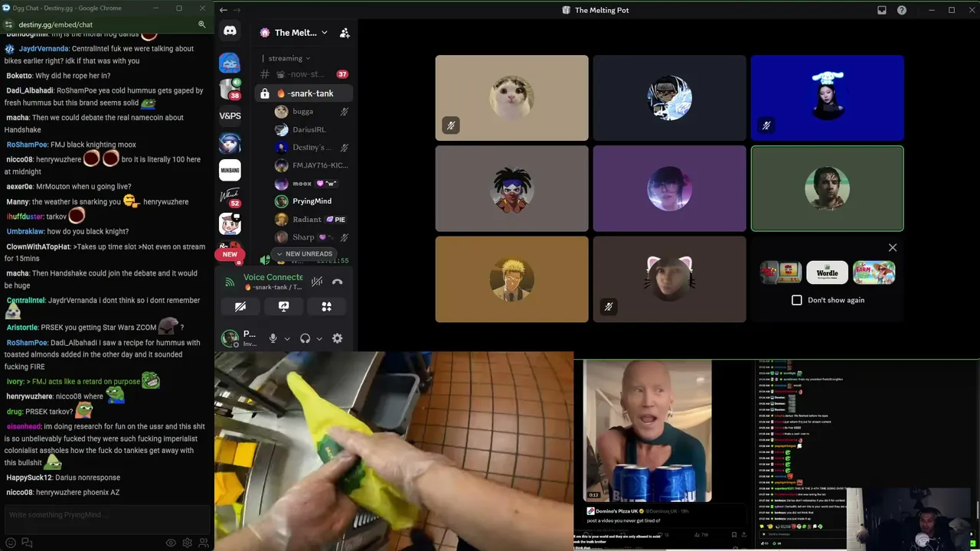Jump to NEW UNREADS in channel list
This screenshot has height=551, width=980.
(304, 254)
